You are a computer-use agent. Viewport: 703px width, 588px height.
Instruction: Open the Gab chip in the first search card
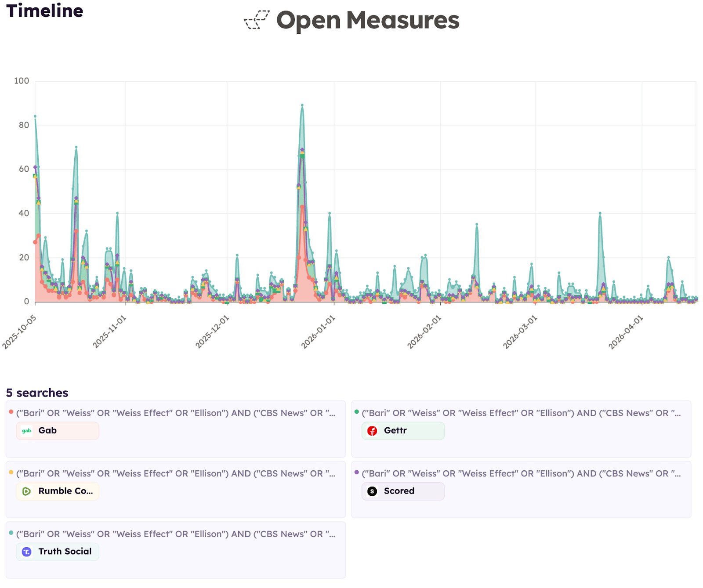pos(57,431)
